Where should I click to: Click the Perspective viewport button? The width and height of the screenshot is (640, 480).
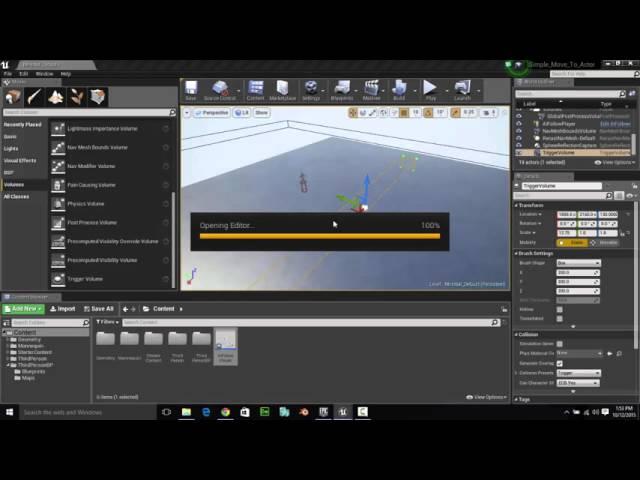pyautogui.click(x=211, y=113)
